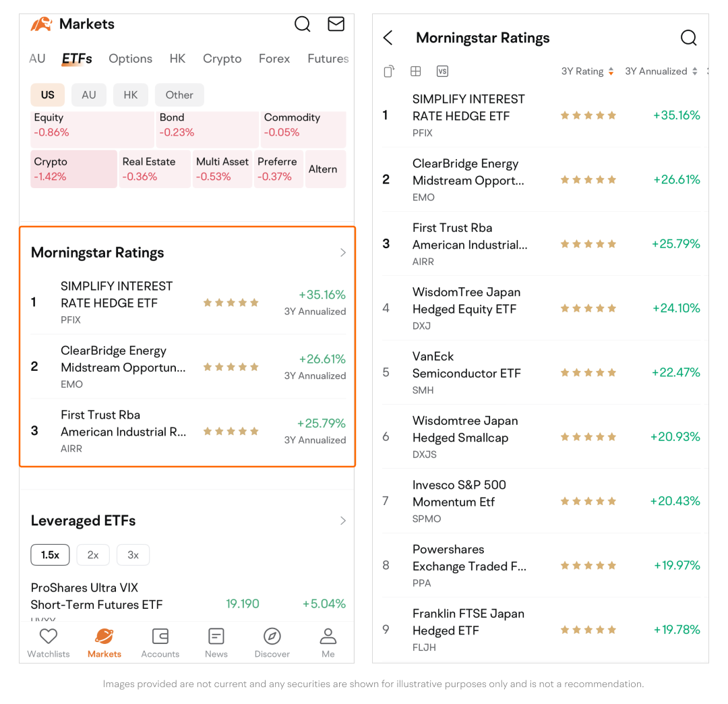Select the 2x leverage filter
The image size is (728, 704).
pos(93,555)
